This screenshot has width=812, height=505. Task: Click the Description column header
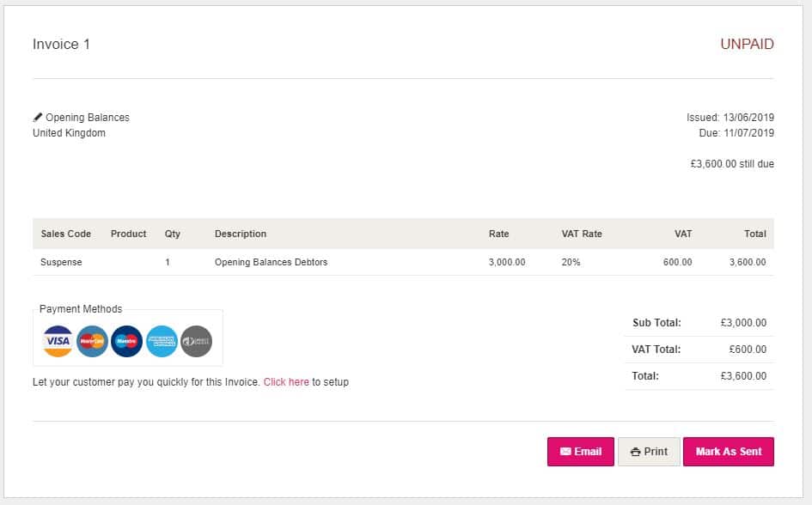[241, 234]
